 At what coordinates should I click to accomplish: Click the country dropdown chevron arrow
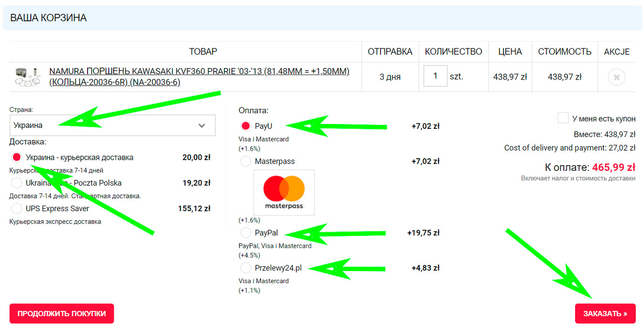(x=202, y=125)
